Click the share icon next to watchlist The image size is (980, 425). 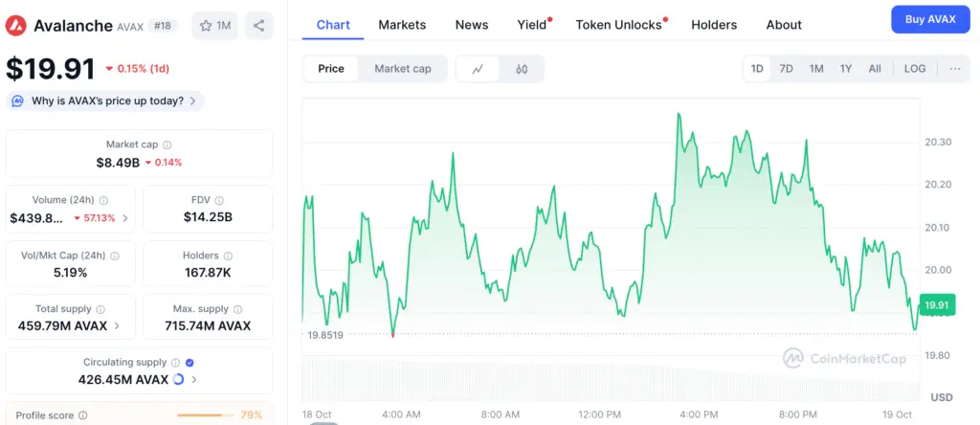[258, 26]
